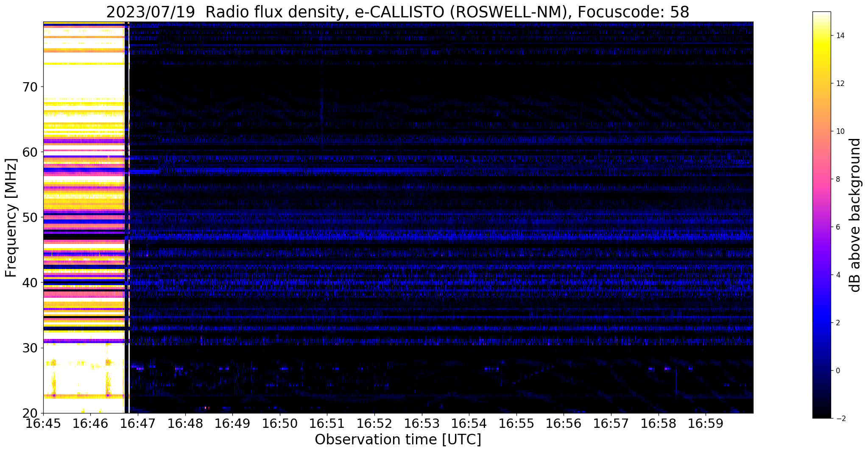Click the 16:56 time tick label
The height and width of the screenshot is (452, 868).
[564, 424]
